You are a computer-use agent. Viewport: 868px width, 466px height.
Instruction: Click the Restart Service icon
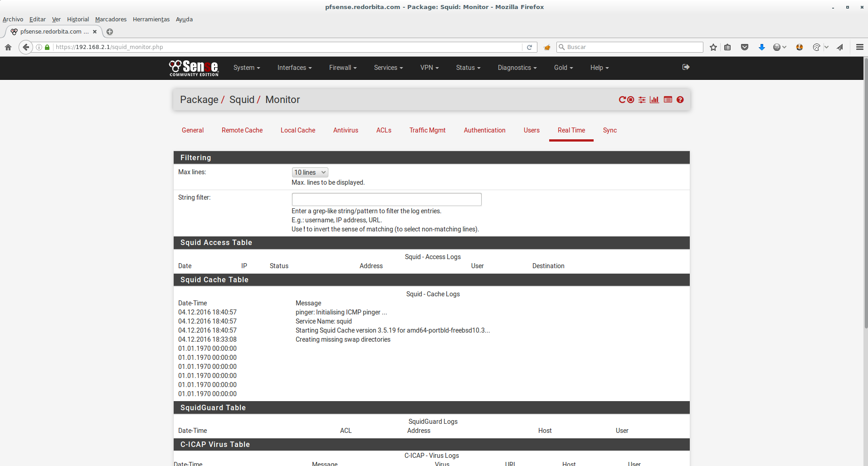622,100
